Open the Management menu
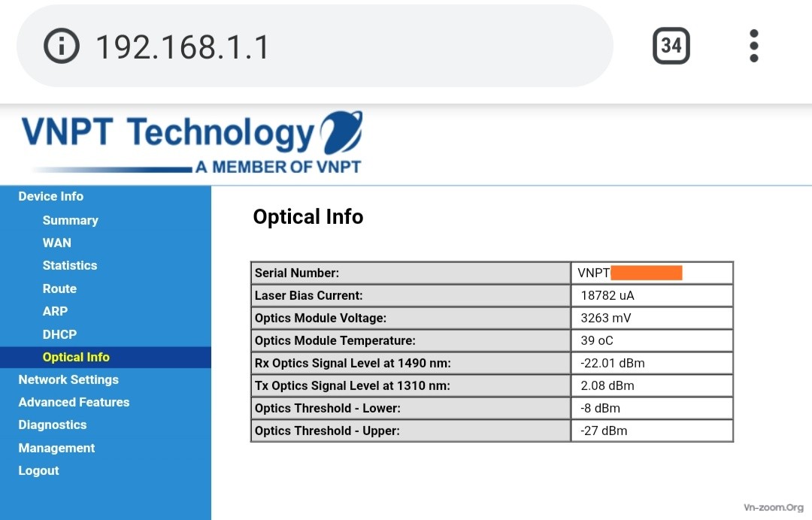The height and width of the screenshot is (520, 812). 56,448
